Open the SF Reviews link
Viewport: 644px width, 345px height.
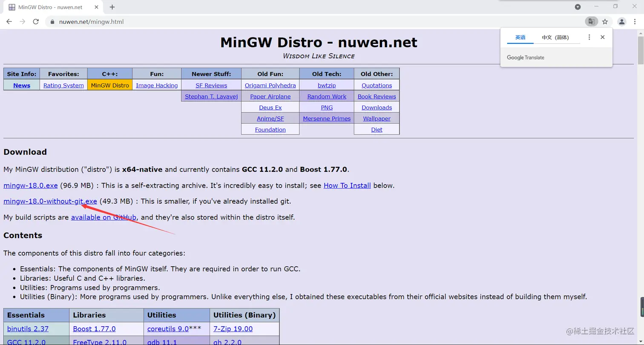(x=211, y=85)
